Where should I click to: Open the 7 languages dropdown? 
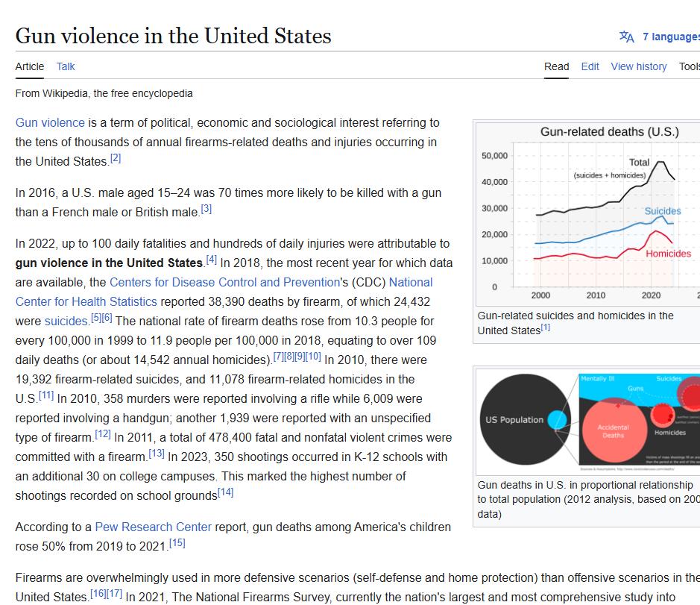click(x=670, y=37)
